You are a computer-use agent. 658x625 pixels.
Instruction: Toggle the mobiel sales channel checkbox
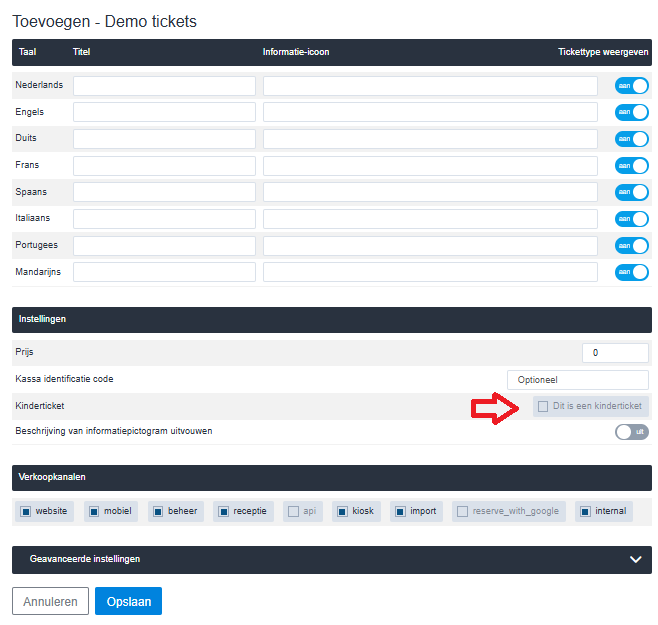tap(94, 511)
